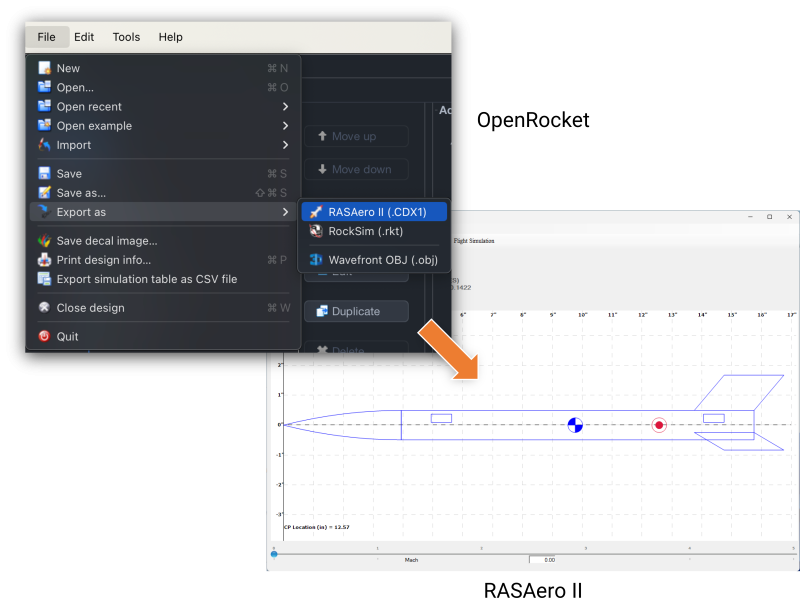Open the File menu
Screen dimensions: 800x616
[46, 37]
